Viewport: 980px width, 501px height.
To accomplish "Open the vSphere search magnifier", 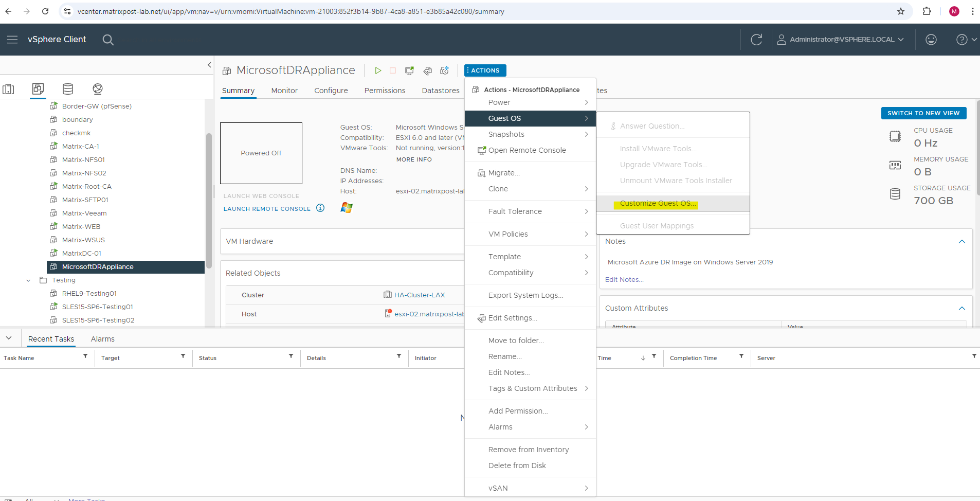I will click(x=108, y=40).
